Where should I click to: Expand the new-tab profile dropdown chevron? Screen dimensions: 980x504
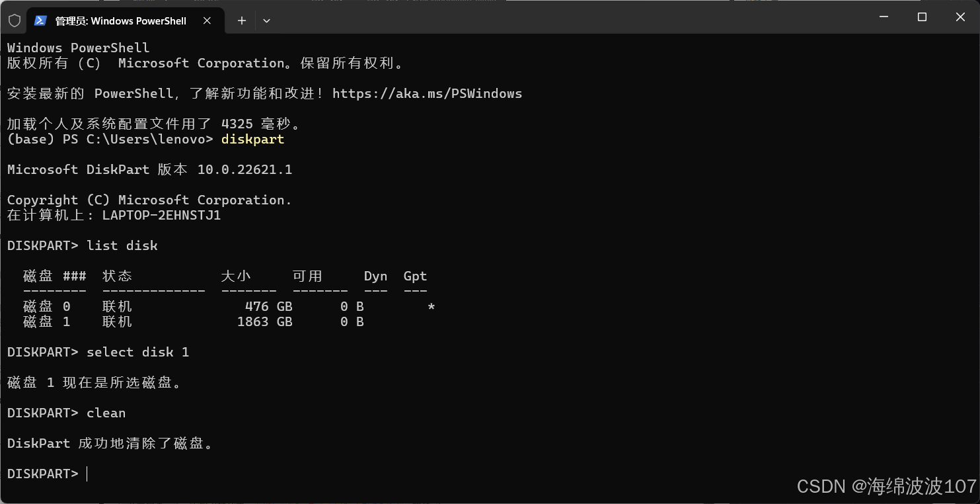pyautogui.click(x=266, y=21)
